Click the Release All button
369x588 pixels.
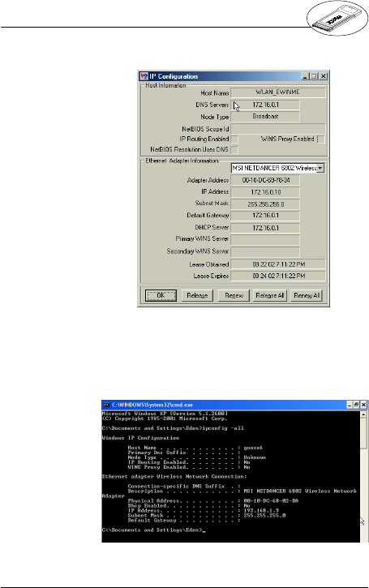(269, 295)
